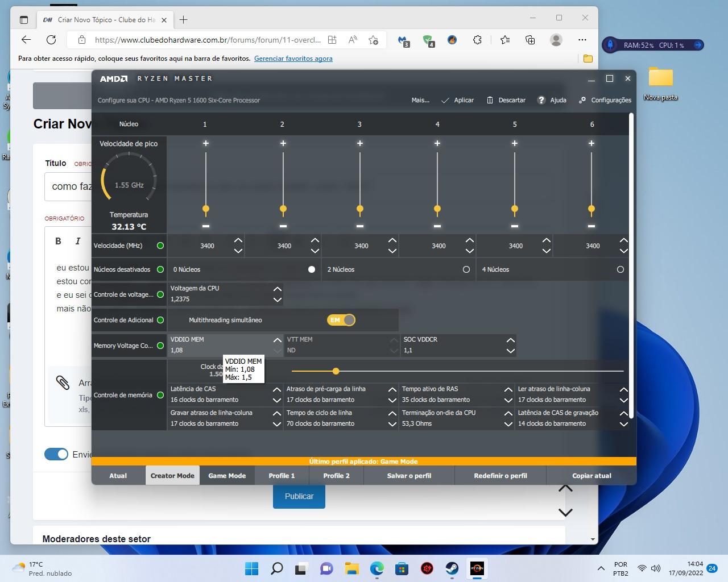
Task: Click the minus icon below core 5 slider
Action: pyautogui.click(x=515, y=226)
